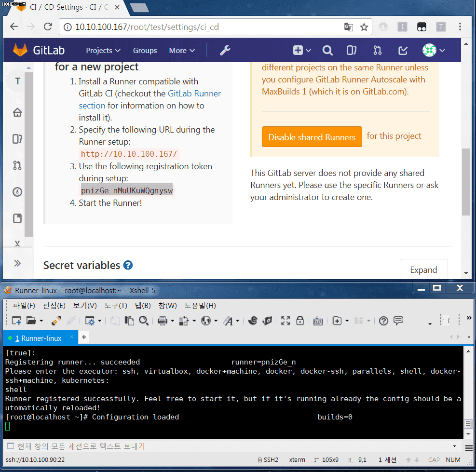Expand the Projects dropdown in GitLab navbar

pos(103,51)
